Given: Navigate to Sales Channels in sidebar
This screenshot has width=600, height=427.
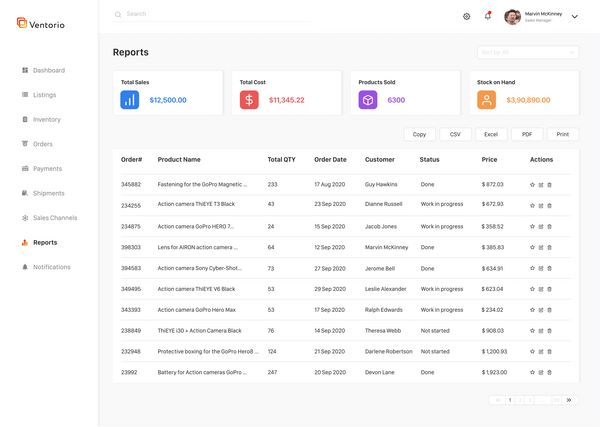Looking at the screenshot, I should click(54, 218).
